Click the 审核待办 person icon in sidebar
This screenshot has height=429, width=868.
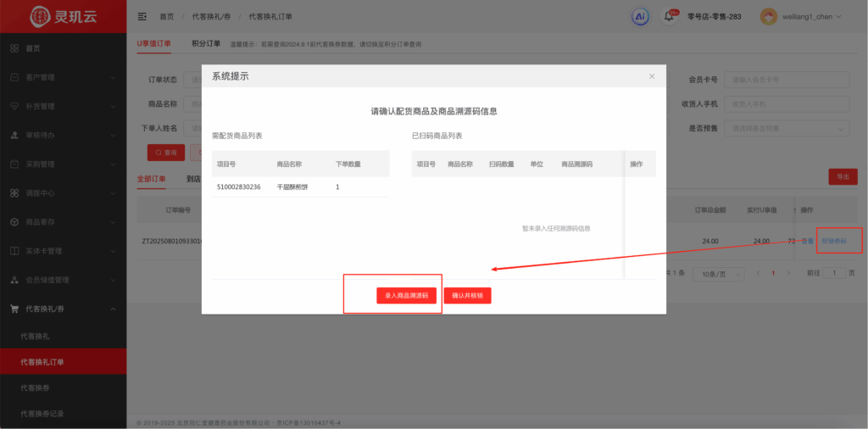click(14, 135)
